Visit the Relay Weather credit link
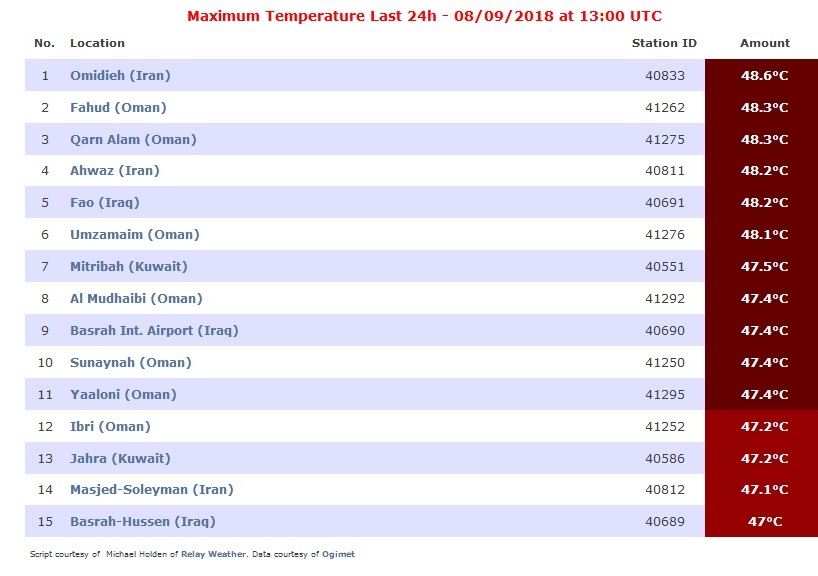 click(x=213, y=554)
